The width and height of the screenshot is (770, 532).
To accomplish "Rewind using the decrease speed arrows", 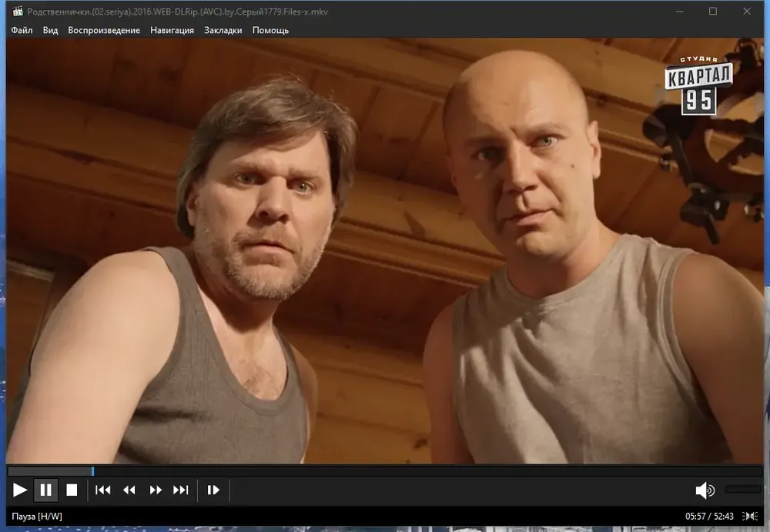I will tap(129, 490).
